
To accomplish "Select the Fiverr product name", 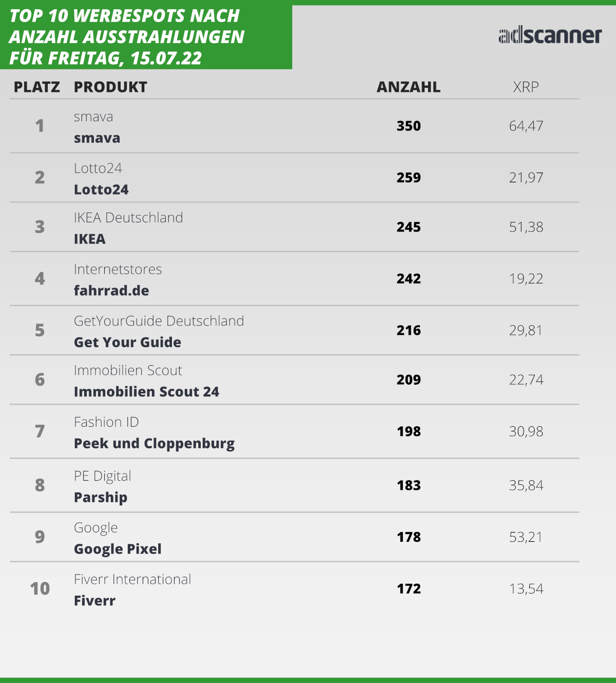I will pyautogui.click(x=94, y=601).
